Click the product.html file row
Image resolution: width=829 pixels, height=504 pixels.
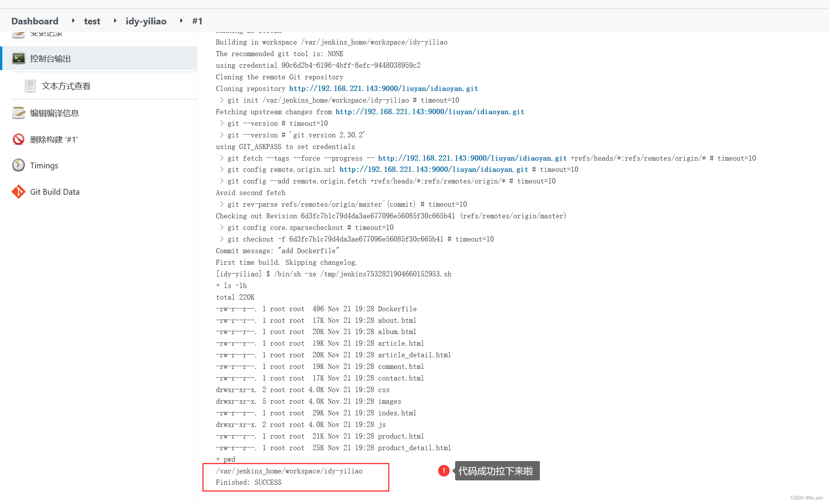(x=320, y=436)
